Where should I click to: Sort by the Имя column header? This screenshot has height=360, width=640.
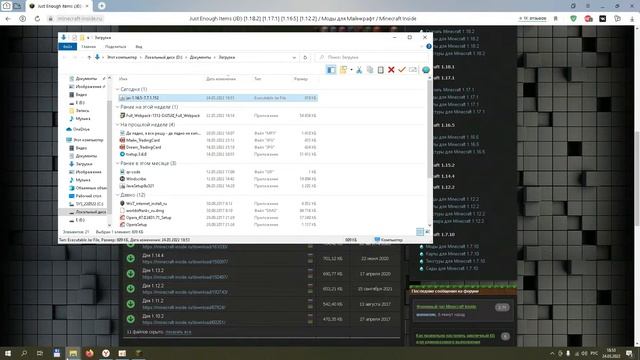coord(123,79)
